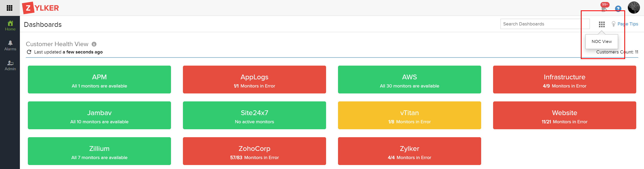The height and width of the screenshot is (169, 644).
Task: Click the Customer Health View info icon
Action: tap(94, 44)
